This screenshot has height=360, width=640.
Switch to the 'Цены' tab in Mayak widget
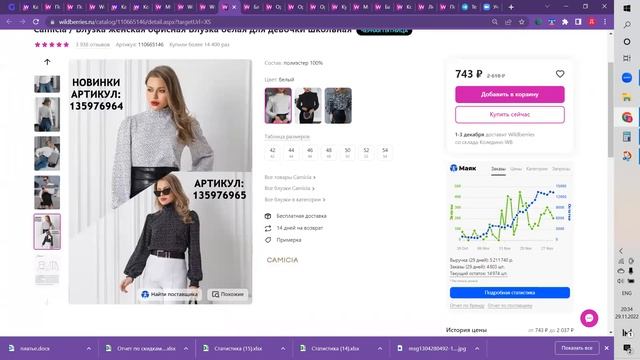[516, 169]
